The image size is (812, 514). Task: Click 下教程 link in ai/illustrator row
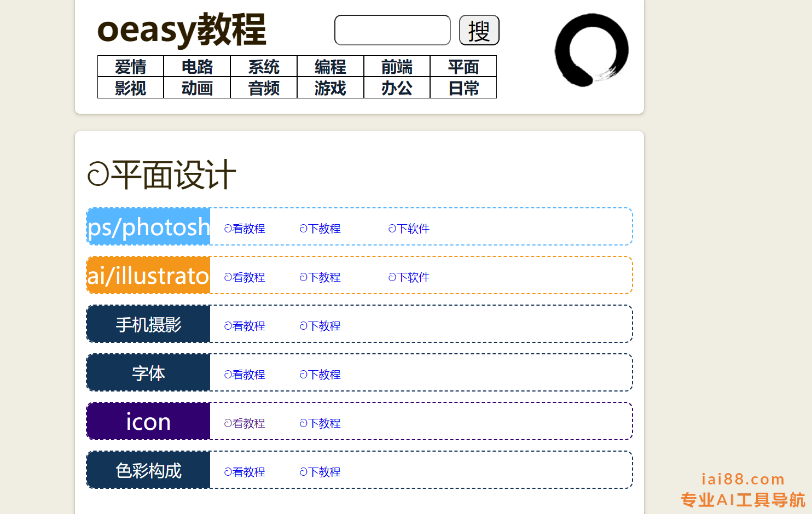click(320, 277)
